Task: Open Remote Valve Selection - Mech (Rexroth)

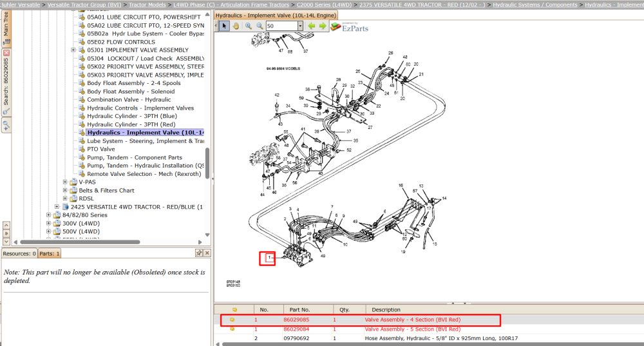Action: pyautogui.click(x=144, y=174)
